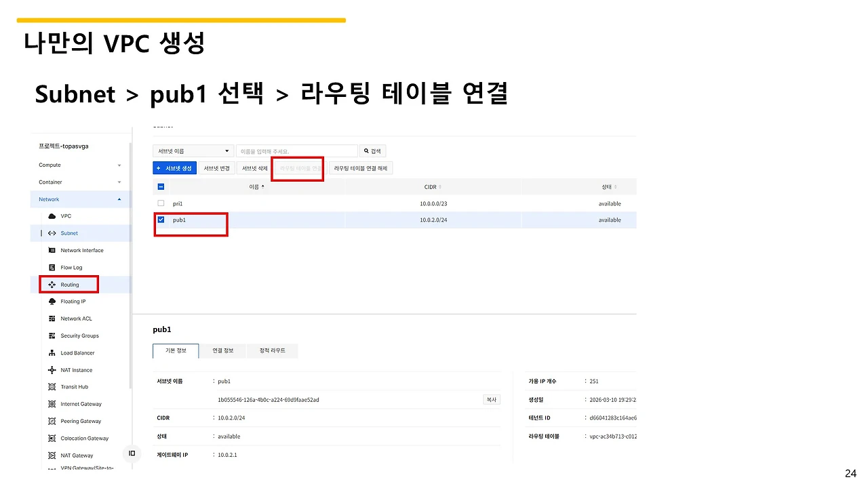The width and height of the screenshot is (868, 488).
Task: Open the VPC section in the sidebar
Action: coord(66,216)
